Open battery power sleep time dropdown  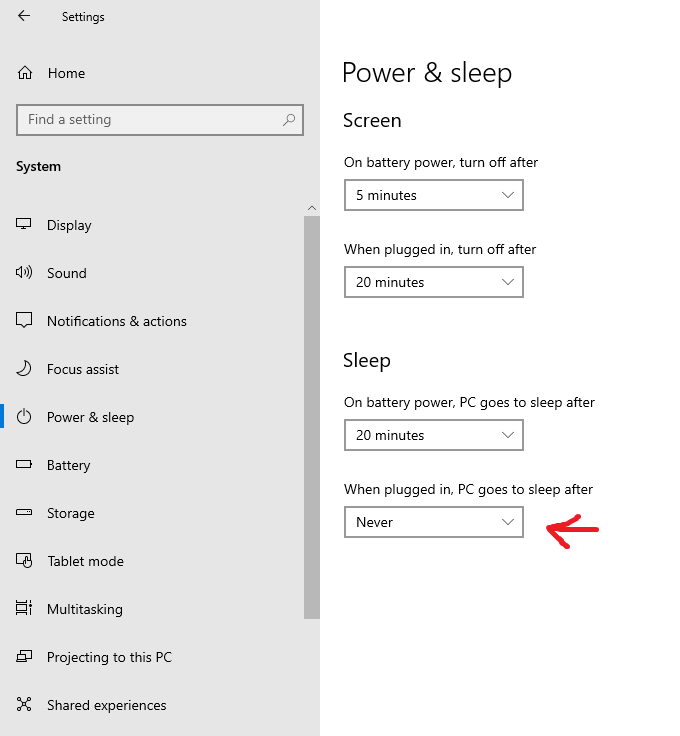(433, 435)
